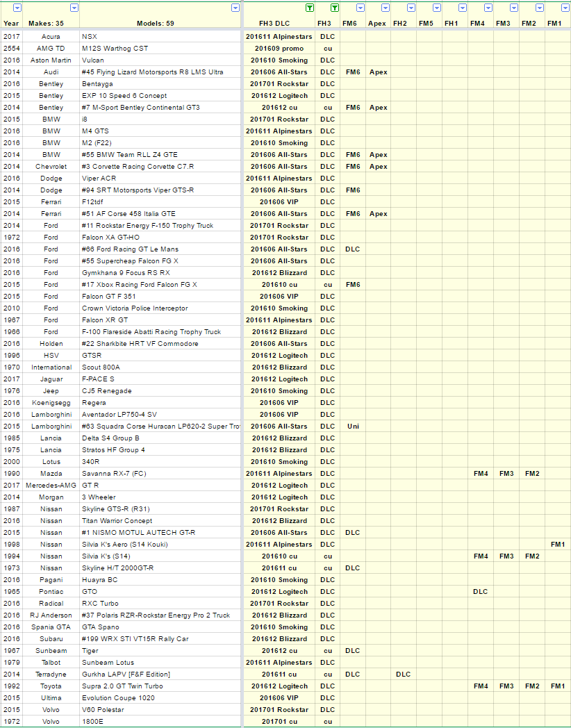The width and height of the screenshot is (571, 728).
Task: Select the 'Aventador LP750-4 SV' cell
Action: pos(160,415)
